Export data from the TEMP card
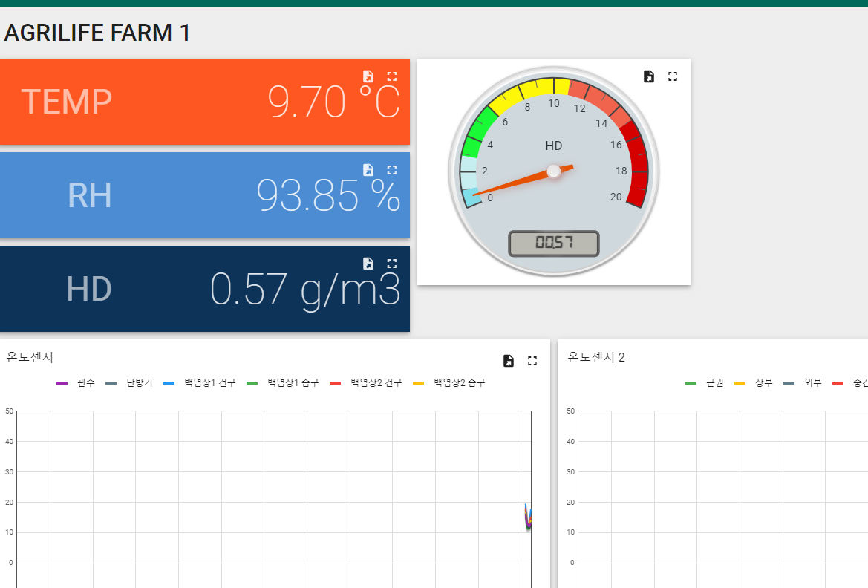 coord(368,76)
